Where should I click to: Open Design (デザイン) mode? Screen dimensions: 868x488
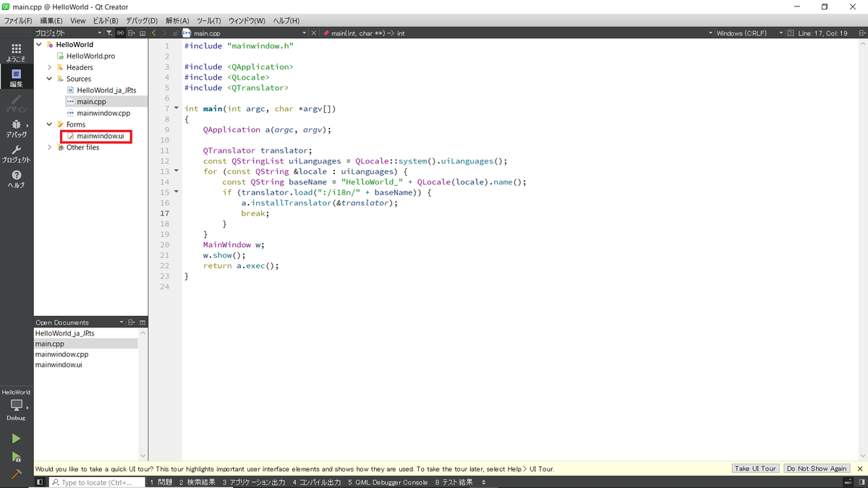point(16,103)
